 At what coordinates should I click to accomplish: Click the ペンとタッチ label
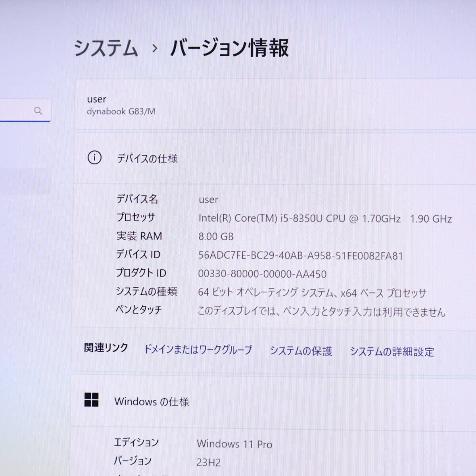138,310
